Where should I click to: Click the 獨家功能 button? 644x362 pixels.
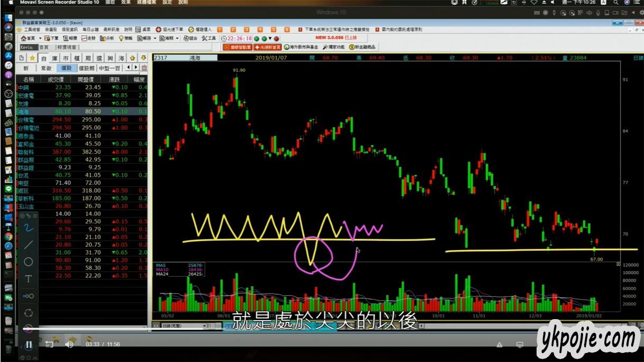coord(333,47)
